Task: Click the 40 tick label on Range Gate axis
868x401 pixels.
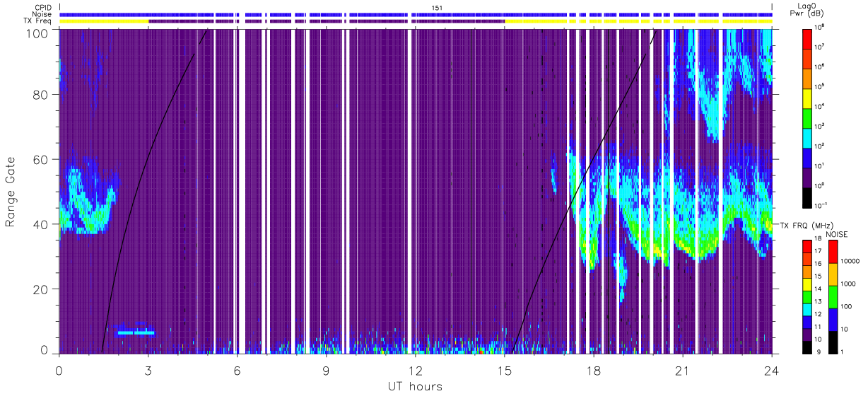Action: (40, 225)
